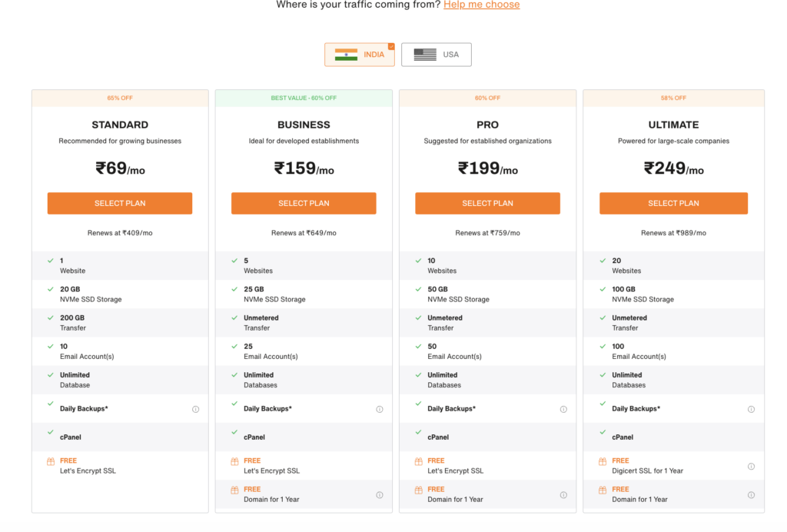Open Daily Backups info icon in Ultimate plan
The height and width of the screenshot is (532, 787).
pyautogui.click(x=752, y=410)
